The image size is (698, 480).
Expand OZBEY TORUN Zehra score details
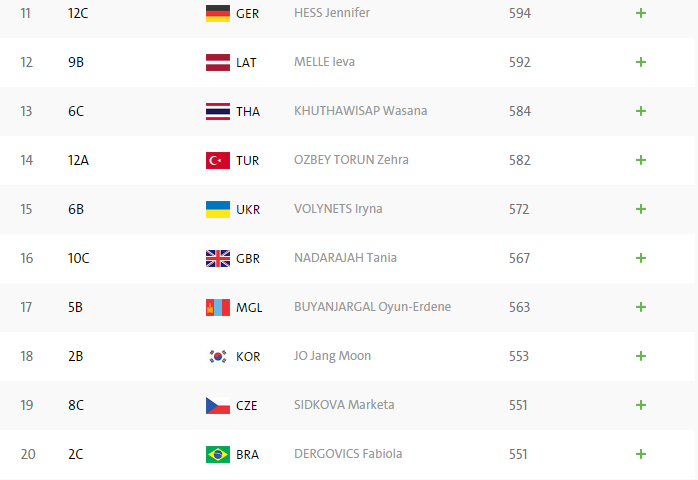click(x=641, y=160)
